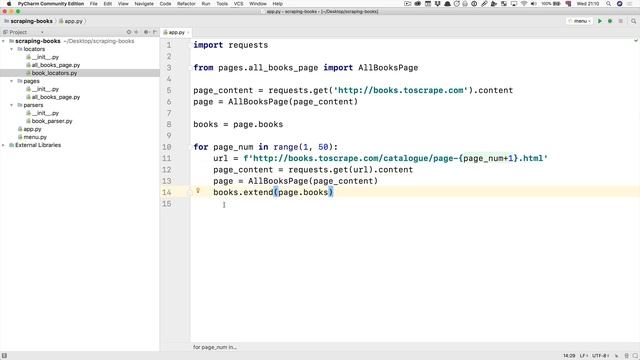
Task: Click AllBooksPage in the import statement
Action: (x=388, y=68)
